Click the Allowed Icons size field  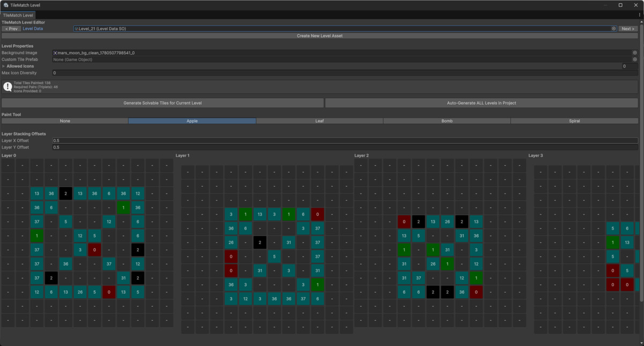(630, 66)
